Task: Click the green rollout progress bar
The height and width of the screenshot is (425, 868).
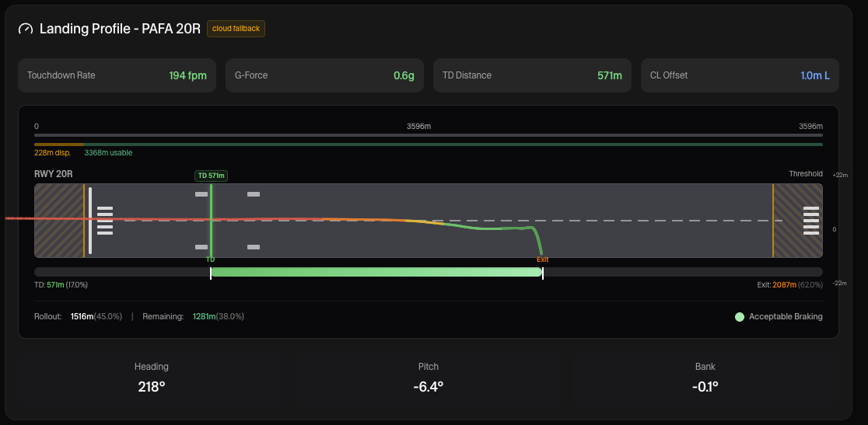Action: [376, 272]
